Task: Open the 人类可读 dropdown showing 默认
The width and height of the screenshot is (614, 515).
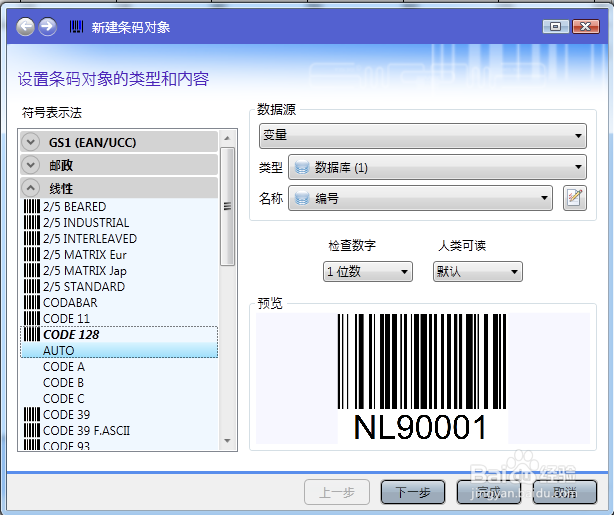Action: coord(478,271)
